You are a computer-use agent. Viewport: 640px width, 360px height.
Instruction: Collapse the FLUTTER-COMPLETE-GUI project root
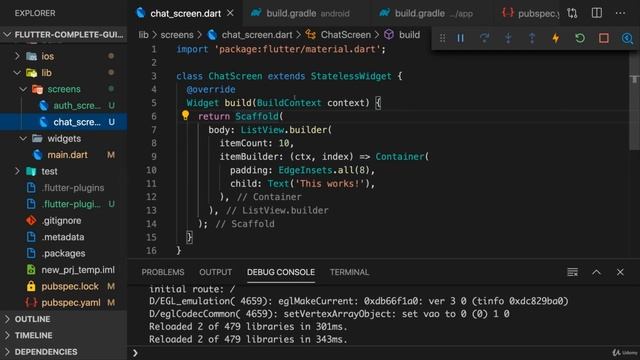63,35
